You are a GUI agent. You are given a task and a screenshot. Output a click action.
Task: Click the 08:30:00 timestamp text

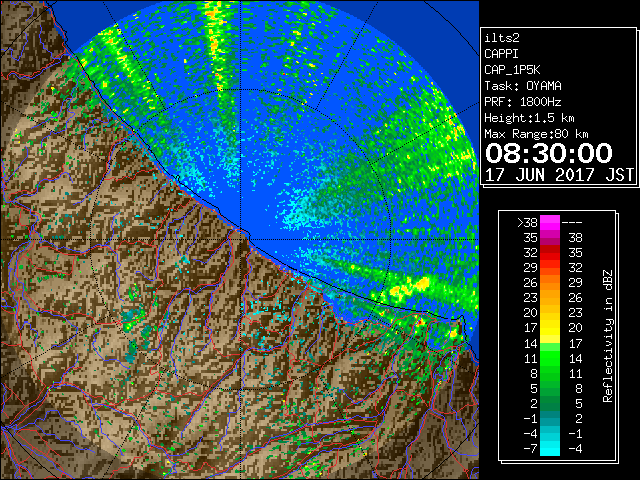tap(549, 153)
